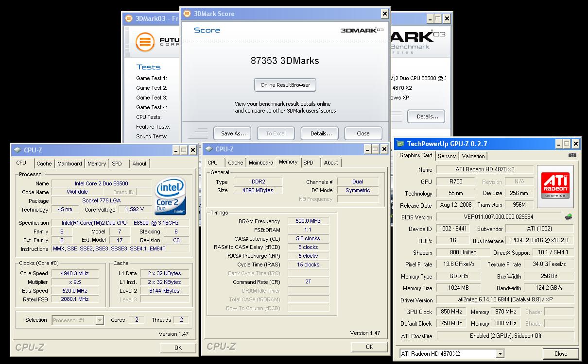588x364 pixels.
Task: Click the Driver Version field in GPU-Z
Action: (505, 300)
